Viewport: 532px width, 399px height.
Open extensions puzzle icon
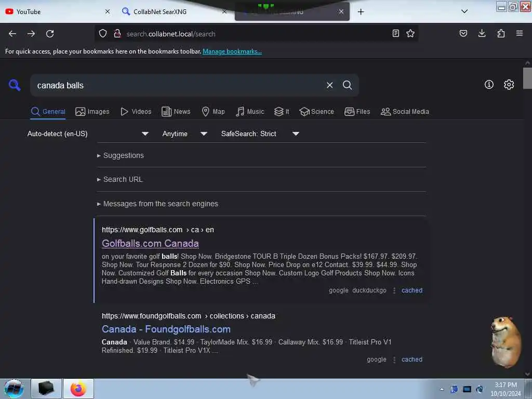click(501, 33)
